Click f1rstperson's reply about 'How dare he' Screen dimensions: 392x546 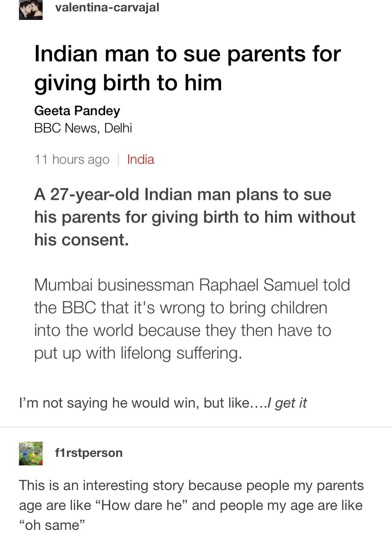pyautogui.click(x=191, y=505)
